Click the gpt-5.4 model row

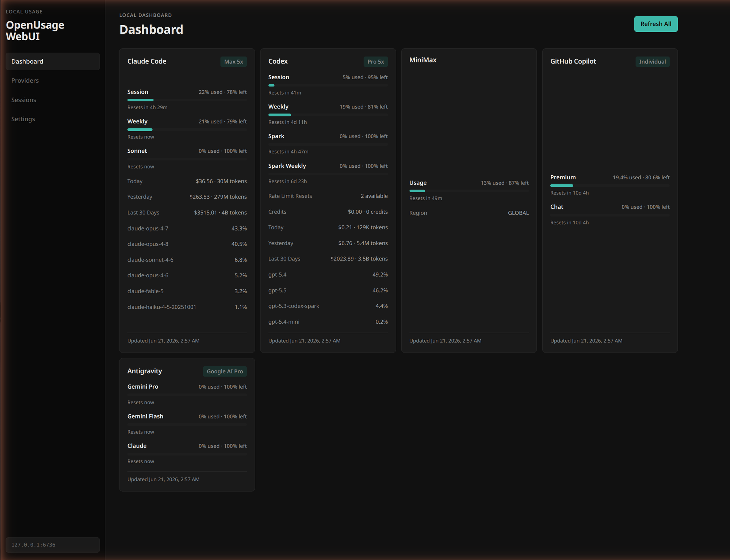click(328, 275)
